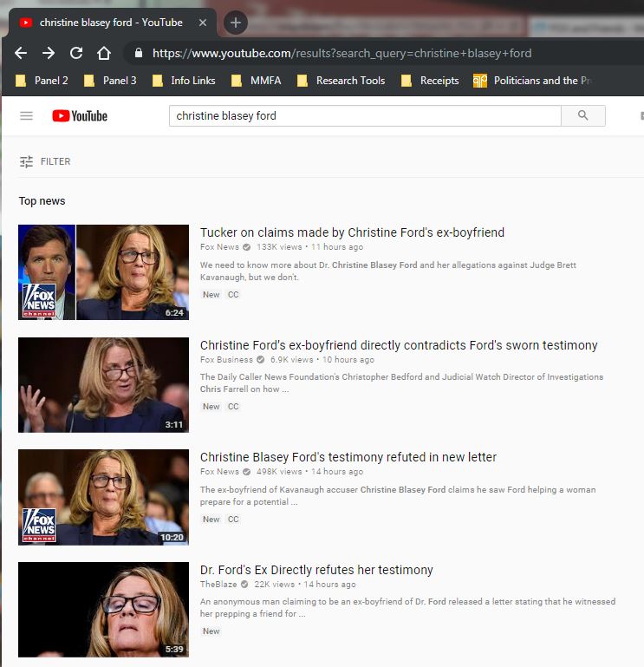Viewport: 644px width, 667px height.
Task: Click the CC badge under Tucker video
Action: (x=233, y=295)
